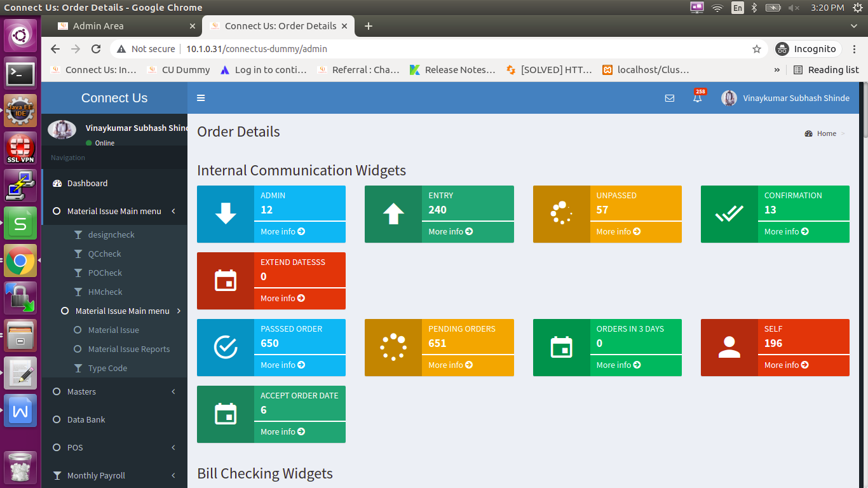The width and height of the screenshot is (868, 488).
Task: Open the CU Dummy bookmark
Action: click(179, 70)
